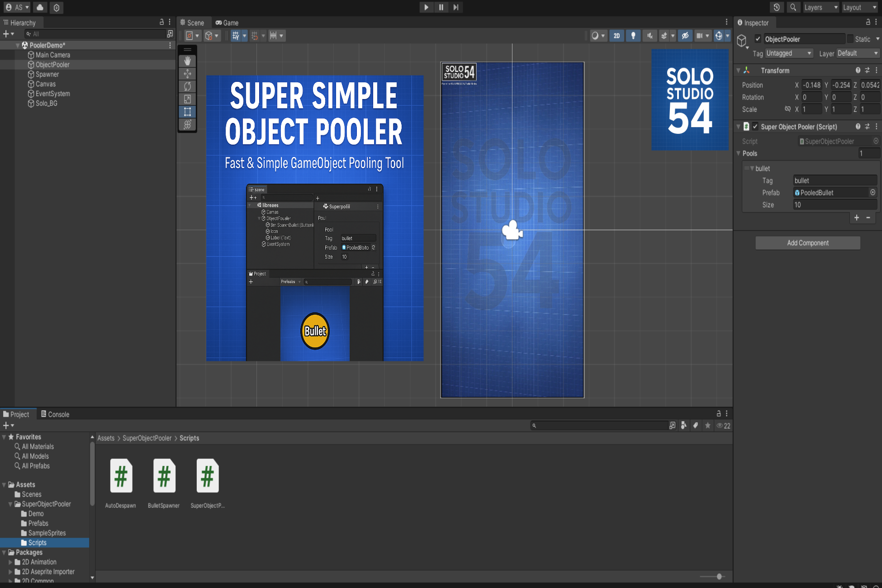Toggle the scale constrained proportions link icon
The width and height of the screenshot is (882, 588).
tap(787, 109)
